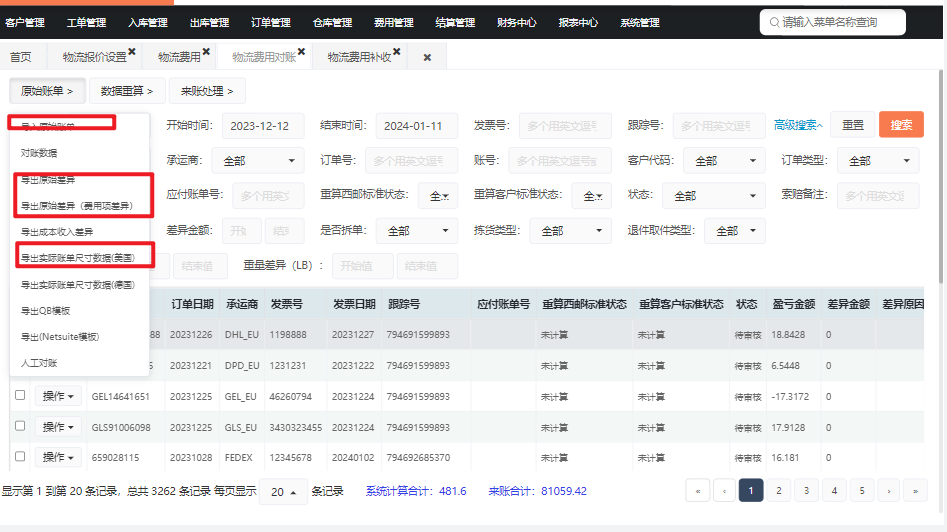
Task: Close the 物流报价设置 tab with its X
Action: (132, 52)
